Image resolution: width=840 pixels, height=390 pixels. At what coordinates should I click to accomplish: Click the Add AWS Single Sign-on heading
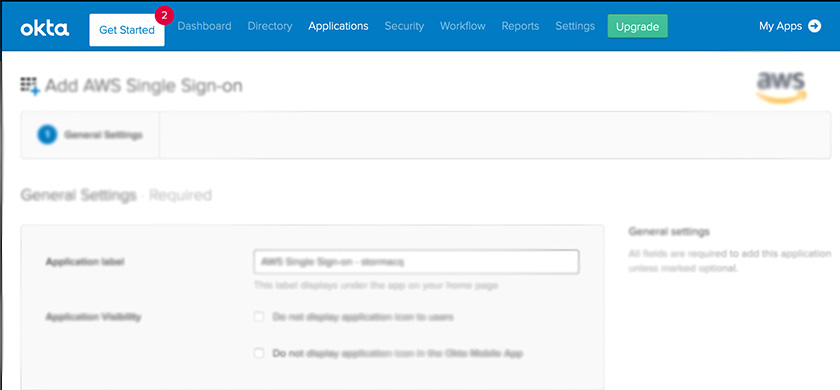144,86
